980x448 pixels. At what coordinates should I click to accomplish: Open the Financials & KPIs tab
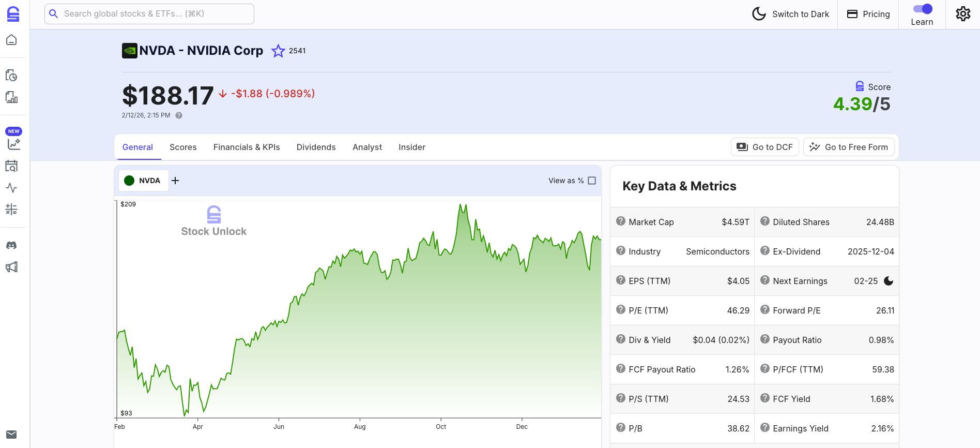click(x=247, y=147)
